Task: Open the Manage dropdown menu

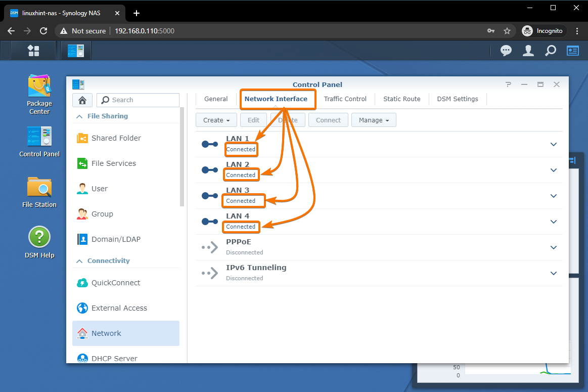Action: [x=374, y=120]
